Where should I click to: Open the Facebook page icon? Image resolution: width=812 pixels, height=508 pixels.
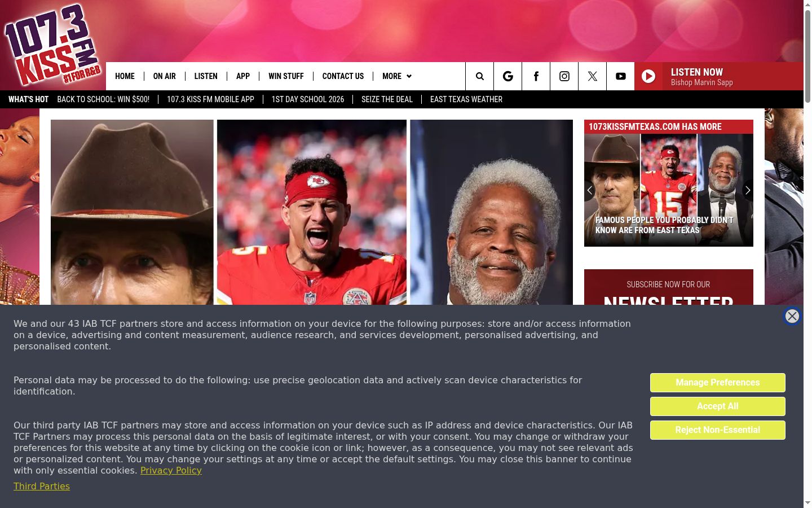click(x=536, y=76)
